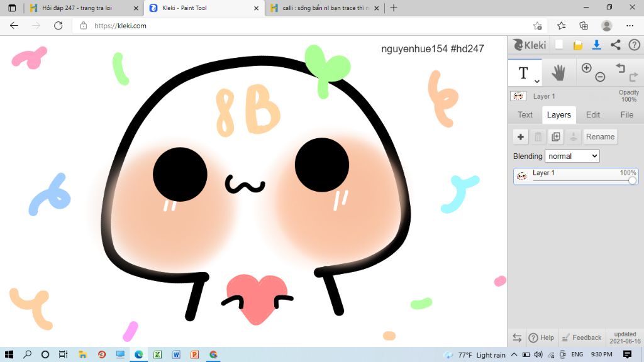Click the Share icon in Kleki
The width and height of the screenshot is (644, 362).
(x=615, y=45)
